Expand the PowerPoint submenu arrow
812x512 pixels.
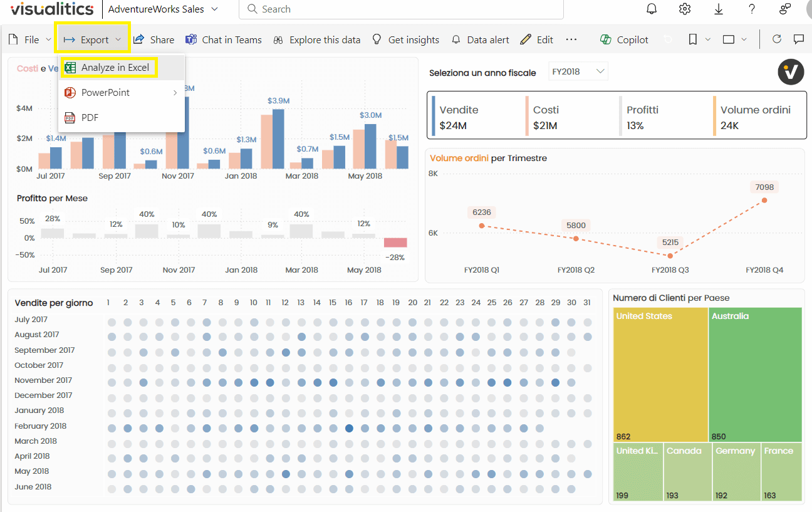point(175,93)
